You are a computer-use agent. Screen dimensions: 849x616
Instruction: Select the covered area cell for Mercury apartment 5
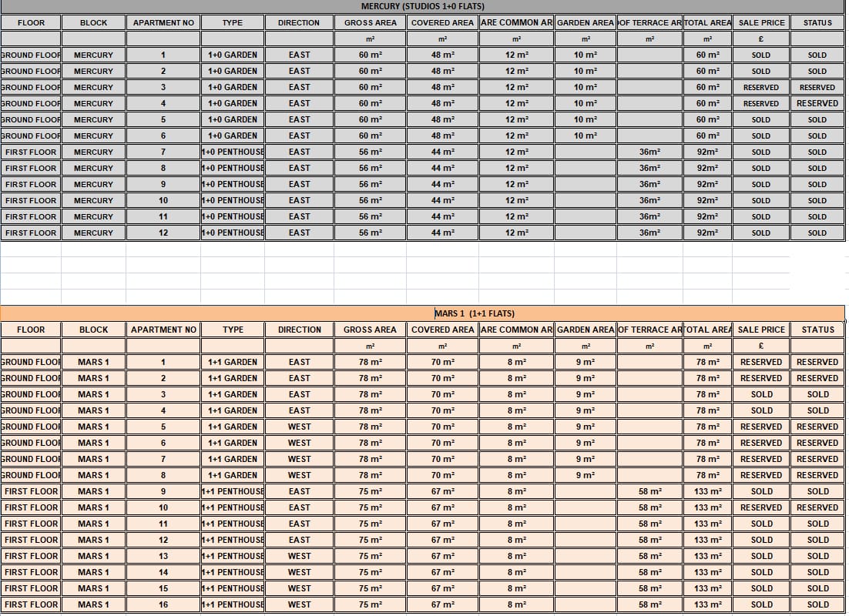point(442,119)
